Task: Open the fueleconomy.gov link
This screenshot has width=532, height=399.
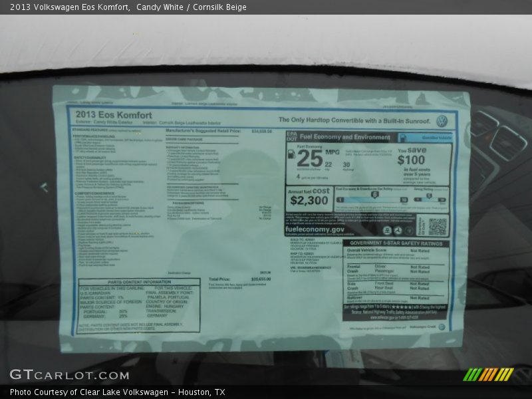Action: click(x=315, y=229)
